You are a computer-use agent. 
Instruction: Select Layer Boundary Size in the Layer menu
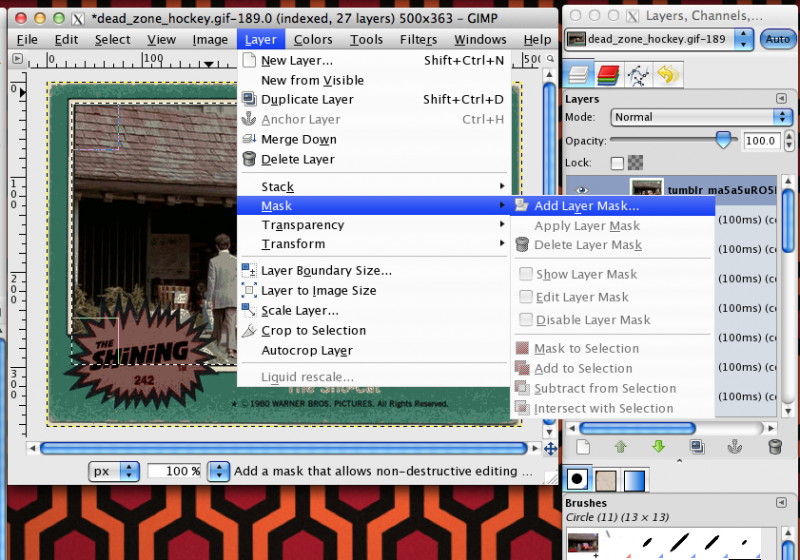374,270
